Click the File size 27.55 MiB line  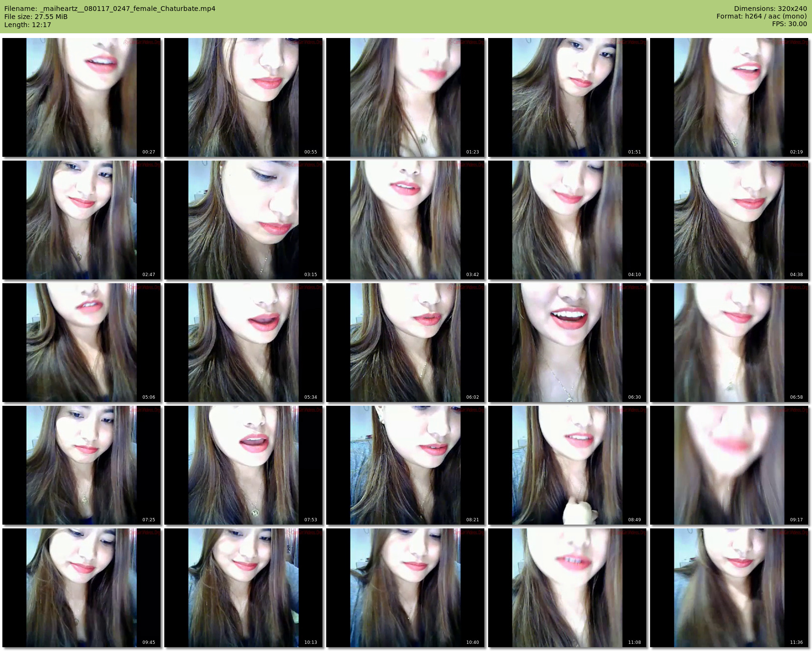point(36,17)
